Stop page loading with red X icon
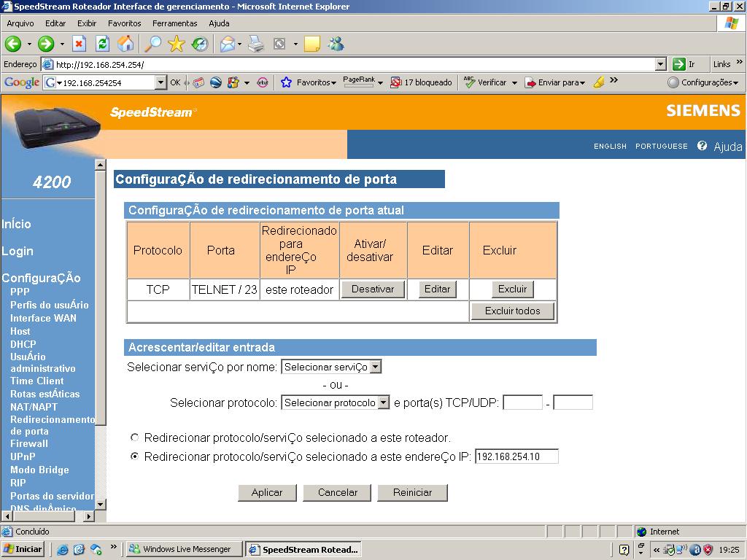 coord(79,44)
